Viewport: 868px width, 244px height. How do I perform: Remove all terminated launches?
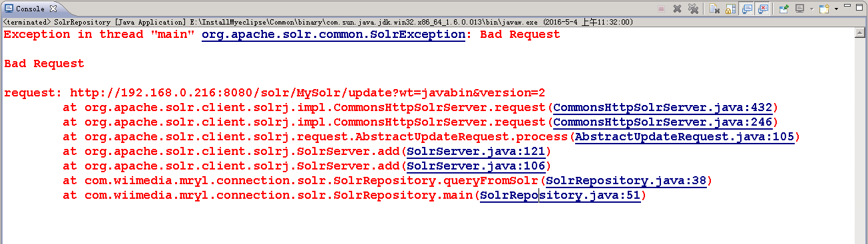pyautogui.click(x=693, y=9)
